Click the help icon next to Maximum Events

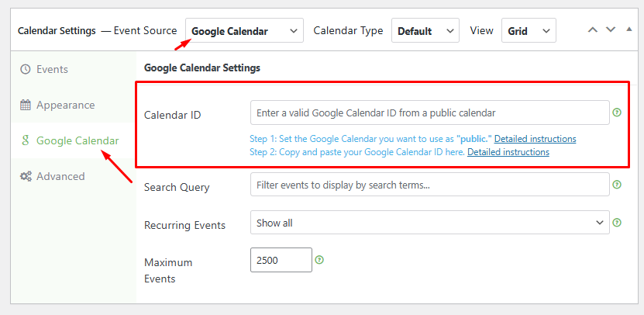click(x=319, y=260)
